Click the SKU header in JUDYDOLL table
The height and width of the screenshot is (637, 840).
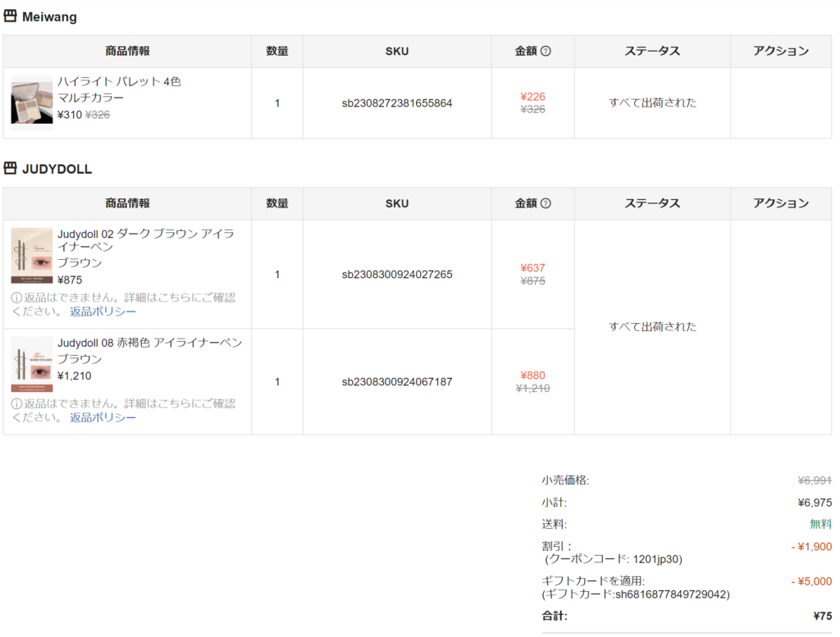tap(397, 203)
